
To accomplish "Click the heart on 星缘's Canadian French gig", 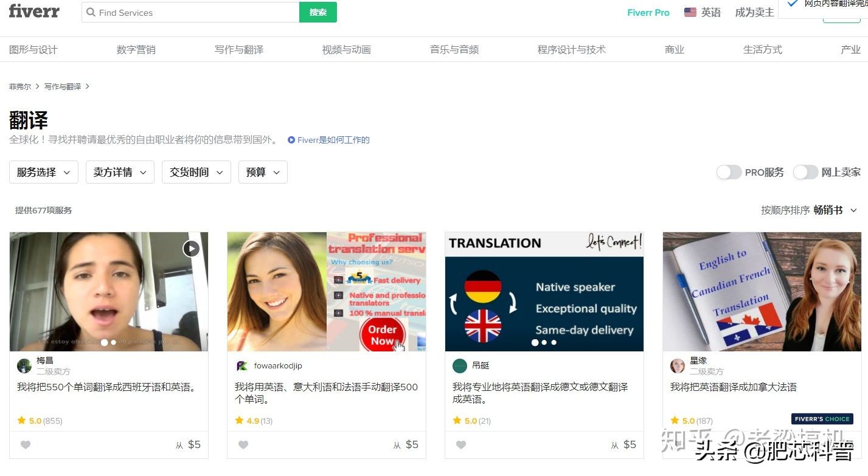I will point(678,444).
